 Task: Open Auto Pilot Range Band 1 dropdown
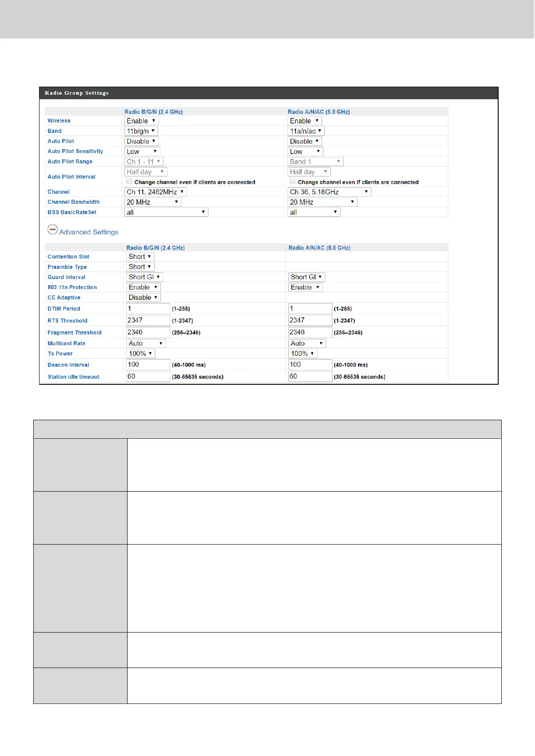(x=315, y=162)
